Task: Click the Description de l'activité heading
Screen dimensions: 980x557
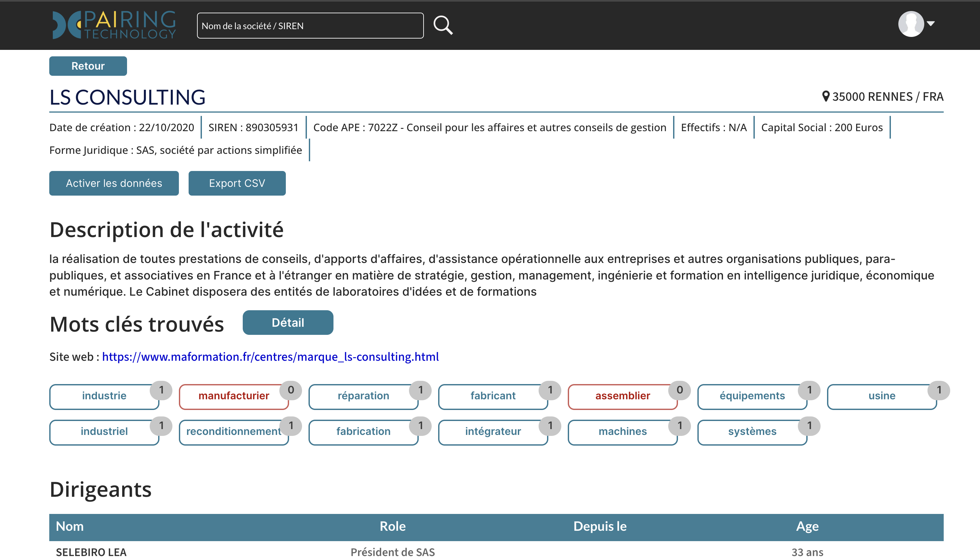Action: [167, 230]
